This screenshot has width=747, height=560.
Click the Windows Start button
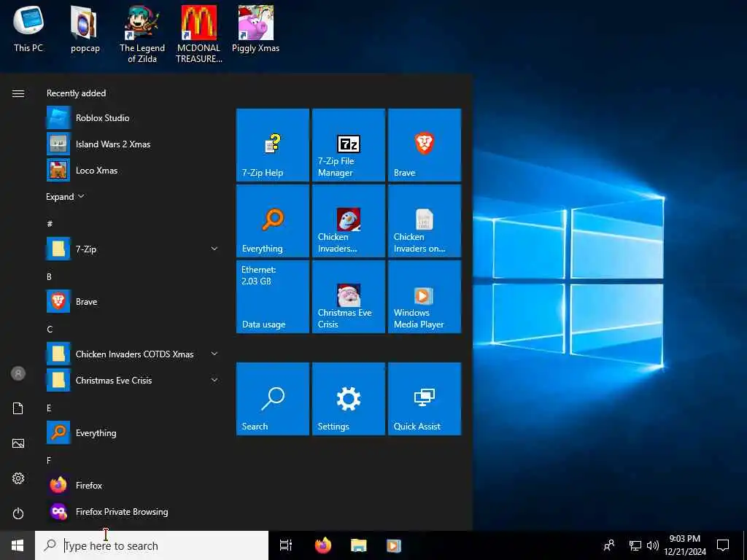tap(18, 545)
